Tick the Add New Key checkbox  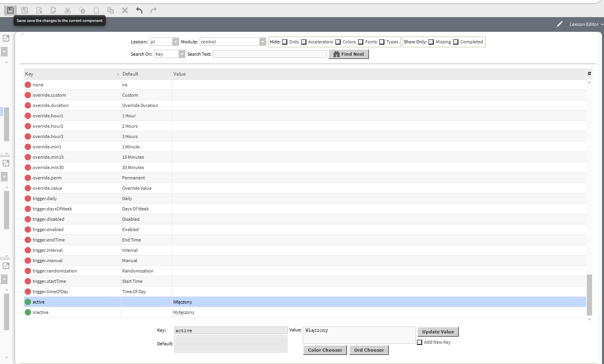419,342
